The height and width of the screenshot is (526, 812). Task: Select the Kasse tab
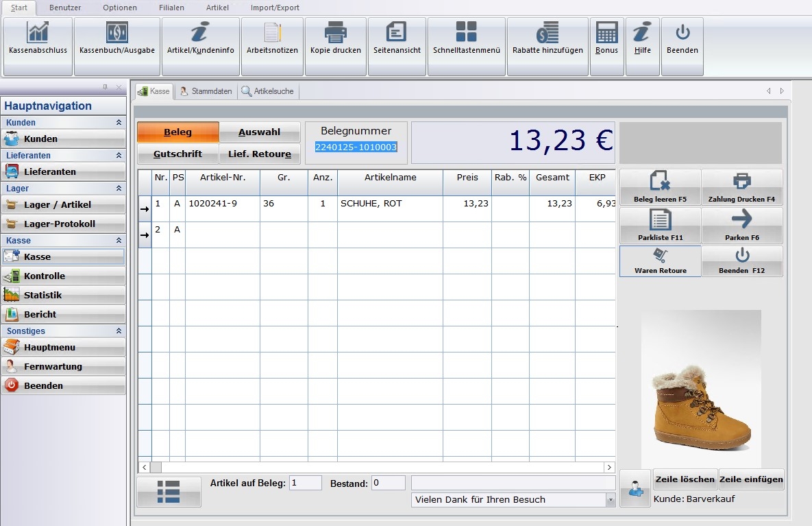(153, 91)
